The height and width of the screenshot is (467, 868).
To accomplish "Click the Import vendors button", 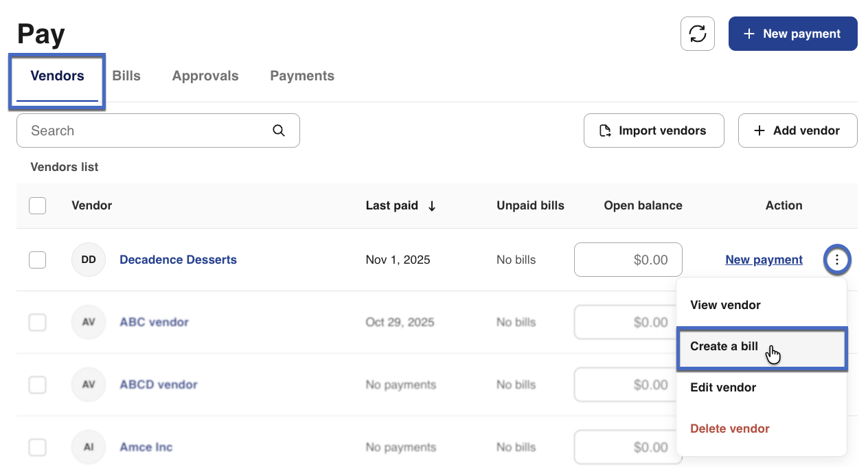I will 653,130.
